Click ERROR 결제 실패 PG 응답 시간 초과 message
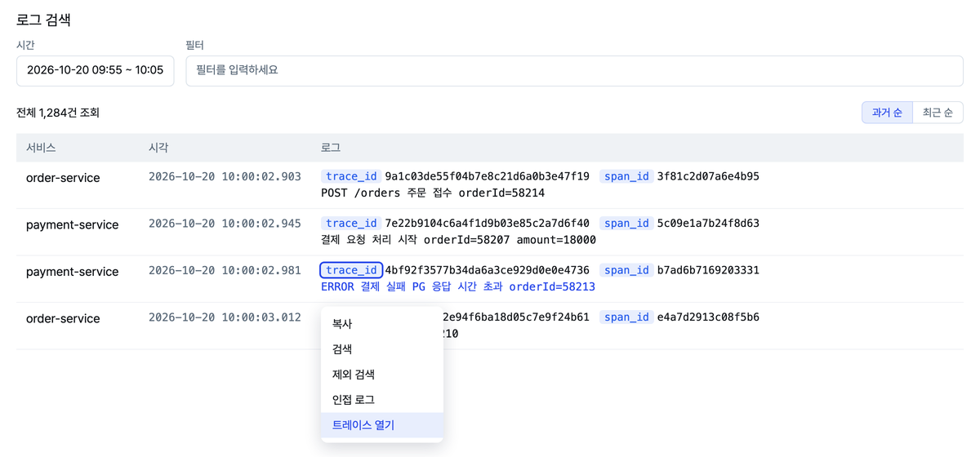This screenshot has width=980, height=457. click(458, 287)
